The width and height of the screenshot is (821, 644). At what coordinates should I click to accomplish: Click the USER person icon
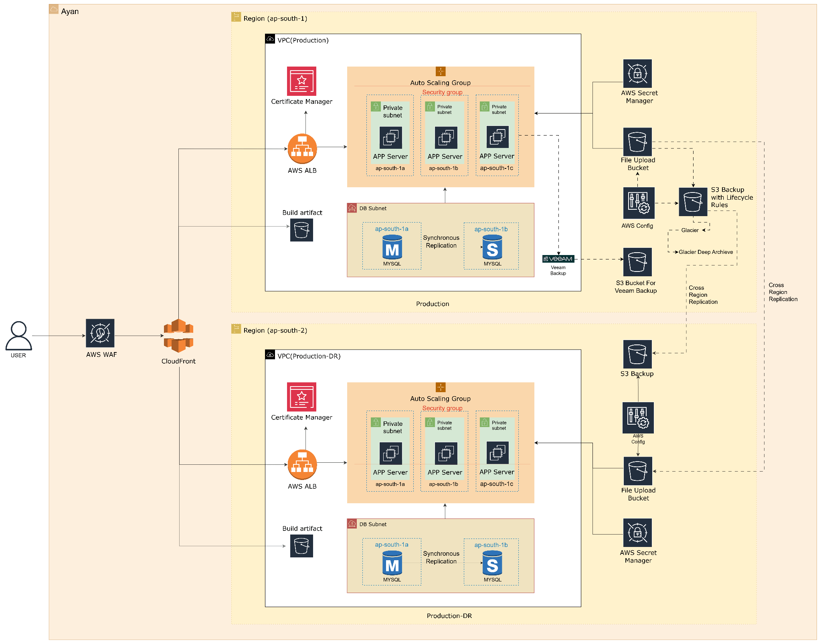[18, 335]
